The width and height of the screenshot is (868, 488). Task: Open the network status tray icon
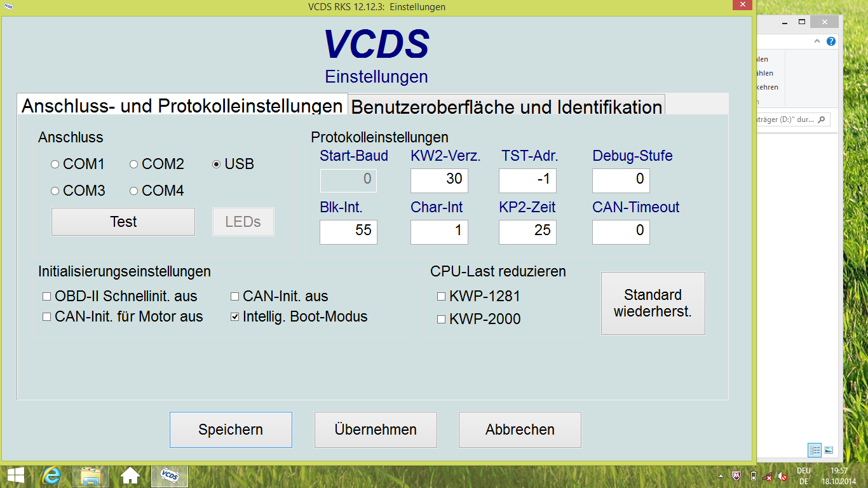(768, 475)
